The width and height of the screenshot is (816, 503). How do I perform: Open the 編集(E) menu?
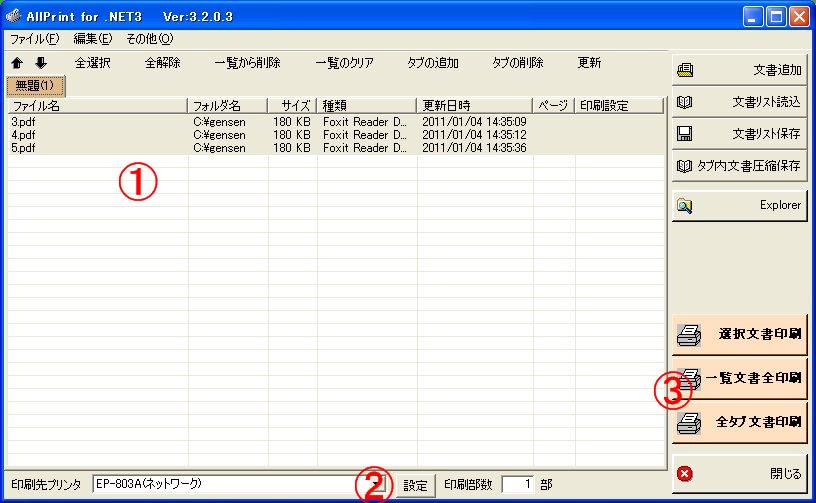point(92,39)
